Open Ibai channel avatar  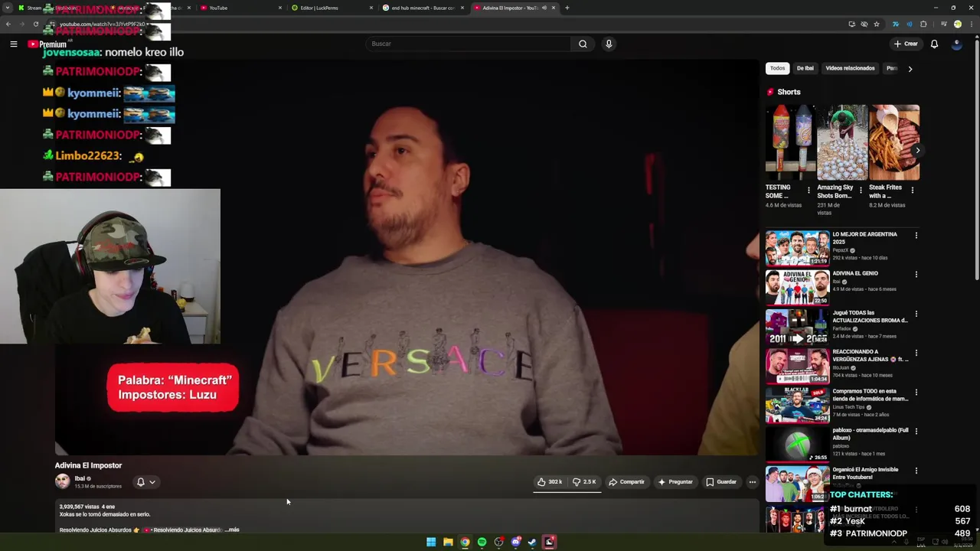(x=63, y=481)
